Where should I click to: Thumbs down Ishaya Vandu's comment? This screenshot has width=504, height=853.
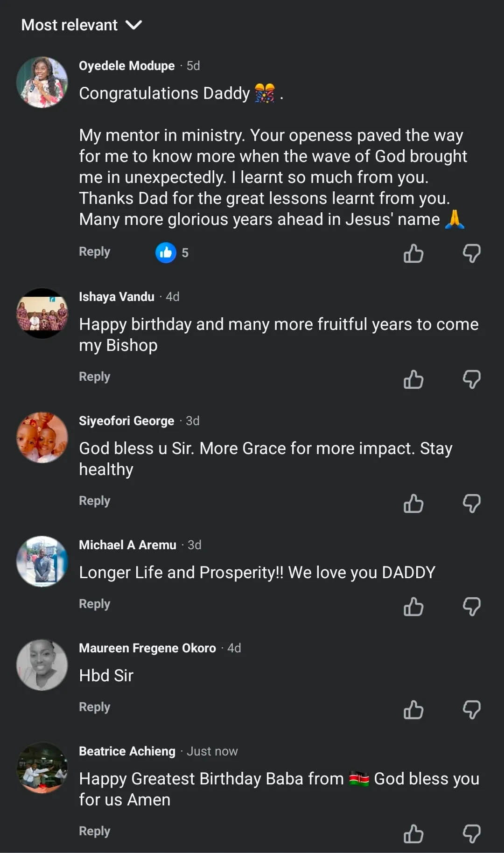[x=471, y=379]
